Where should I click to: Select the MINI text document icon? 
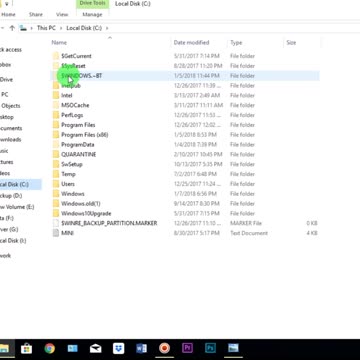pos(56,233)
